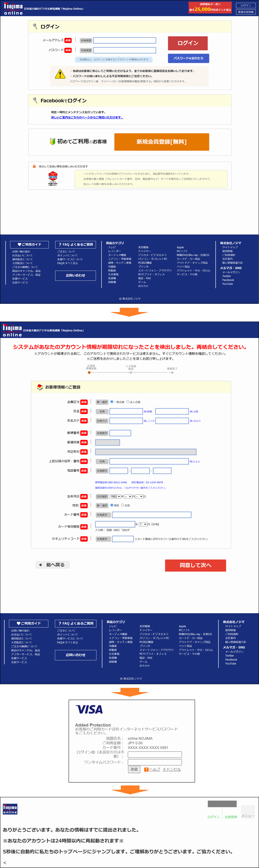Select the 女性 gender radio button
This screenshot has height=868, width=259.
122,505
